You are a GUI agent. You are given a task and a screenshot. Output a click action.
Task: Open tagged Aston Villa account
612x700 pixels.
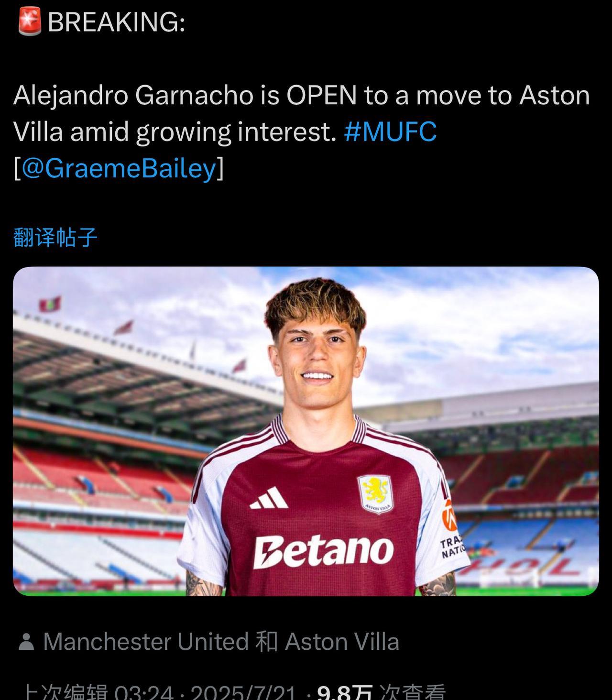point(342,642)
